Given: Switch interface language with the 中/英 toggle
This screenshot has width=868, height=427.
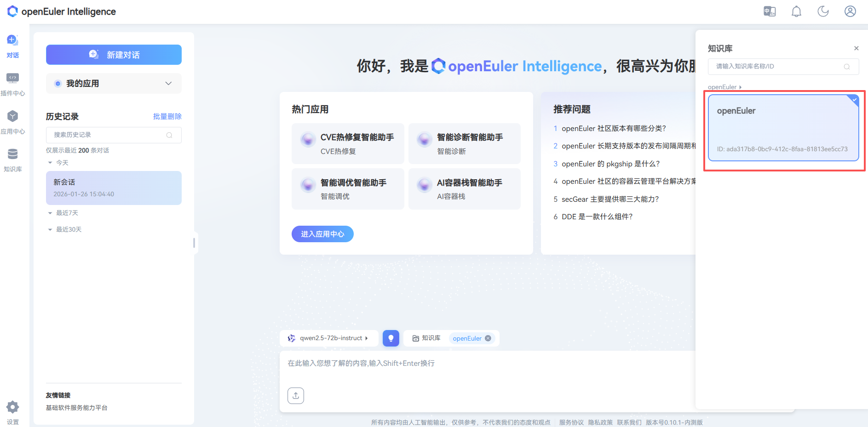Looking at the screenshot, I should coord(770,11).
